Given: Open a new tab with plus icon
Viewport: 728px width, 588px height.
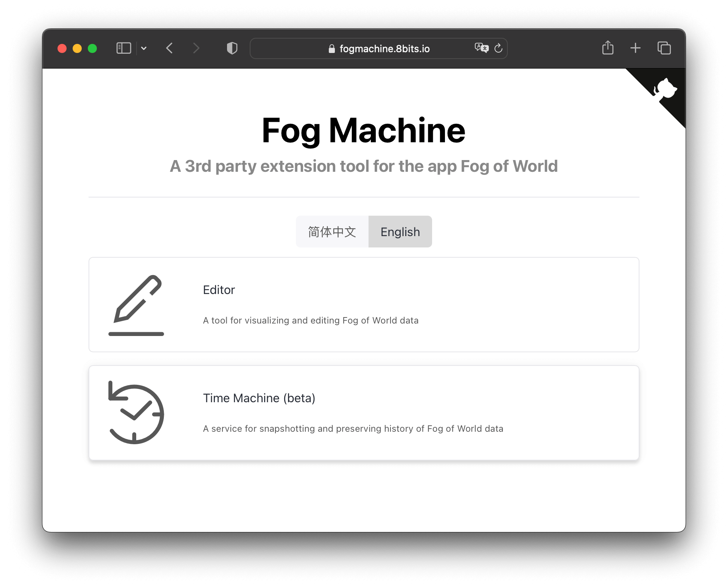Looking at the screenshot, I should pyautogui.click(x=635, y=48).
